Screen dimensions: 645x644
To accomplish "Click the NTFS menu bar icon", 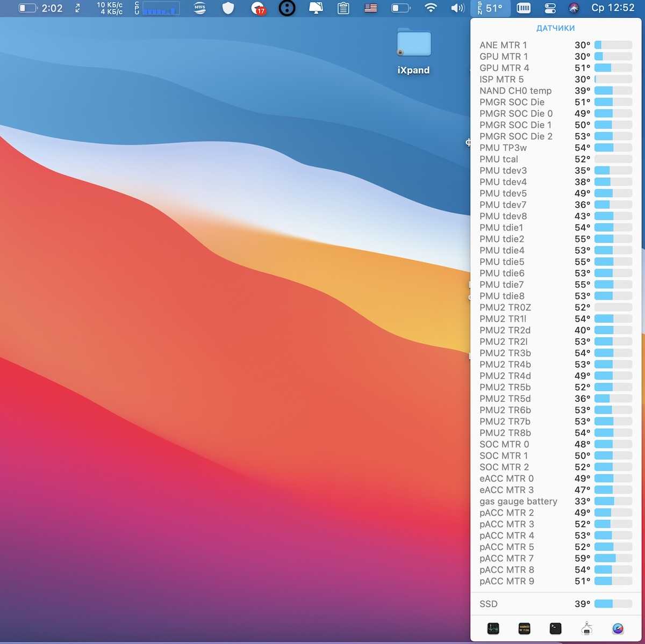I will coord(200,8).
